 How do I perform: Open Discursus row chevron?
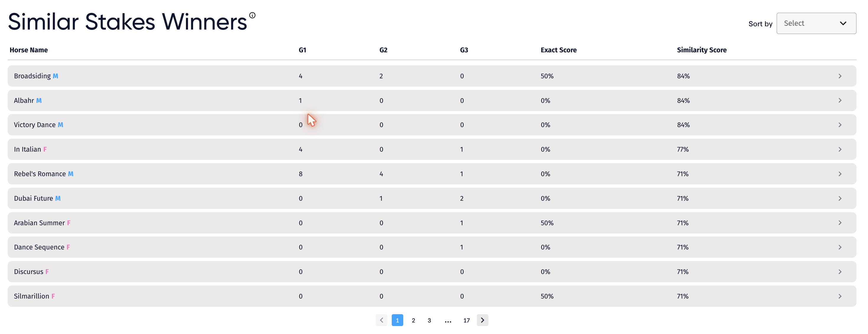[x=840, y=272]
